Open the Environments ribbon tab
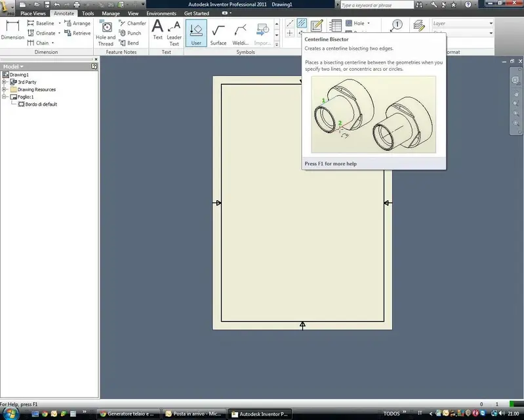The image size is (524, 420). tap(161, 13)
